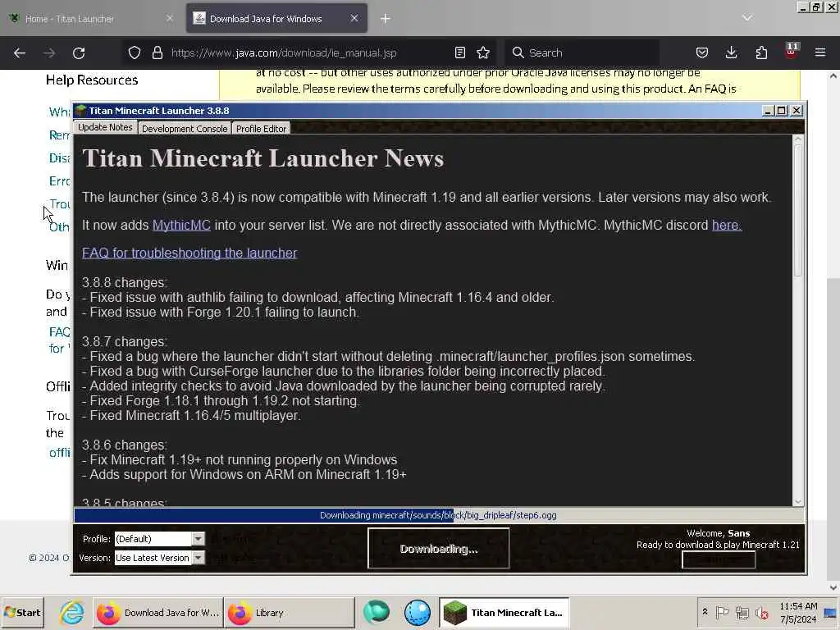Click the padlock site security icon
The width and height of the screenshot is (840, 630).
point(157,52)
